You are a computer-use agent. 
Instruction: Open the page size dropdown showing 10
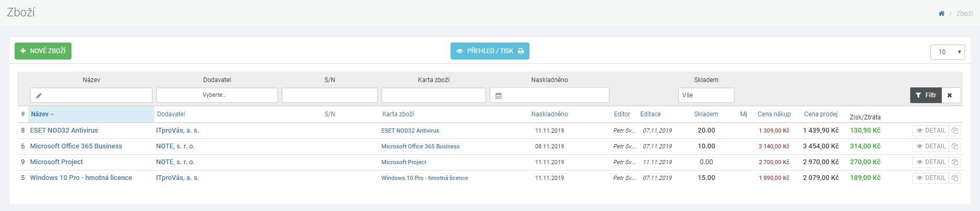tap(947, 52)
